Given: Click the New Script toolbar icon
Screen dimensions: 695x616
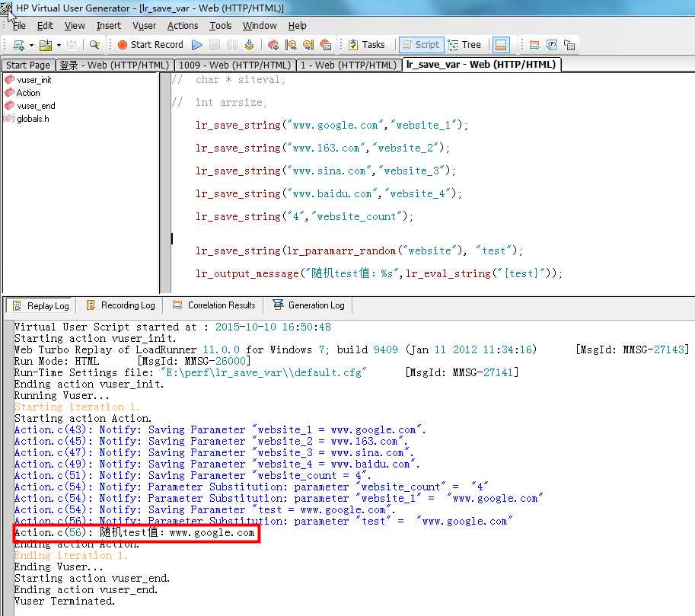Looking at the screenshot, I should [x=18, y=45].
